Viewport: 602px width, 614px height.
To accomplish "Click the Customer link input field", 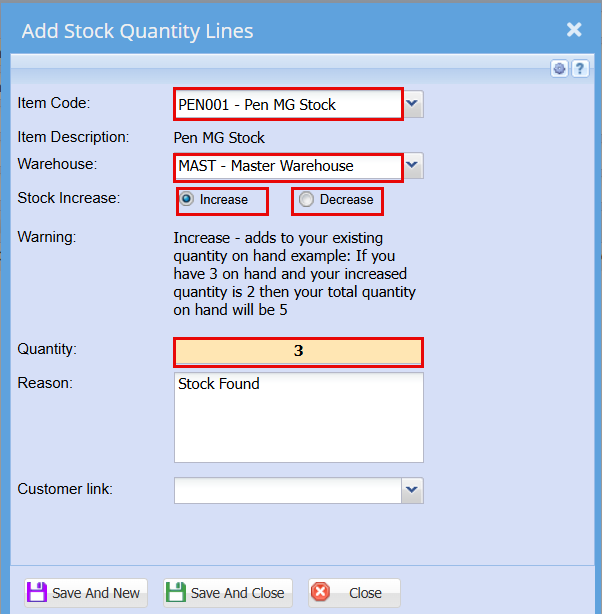I will [288, 490].
